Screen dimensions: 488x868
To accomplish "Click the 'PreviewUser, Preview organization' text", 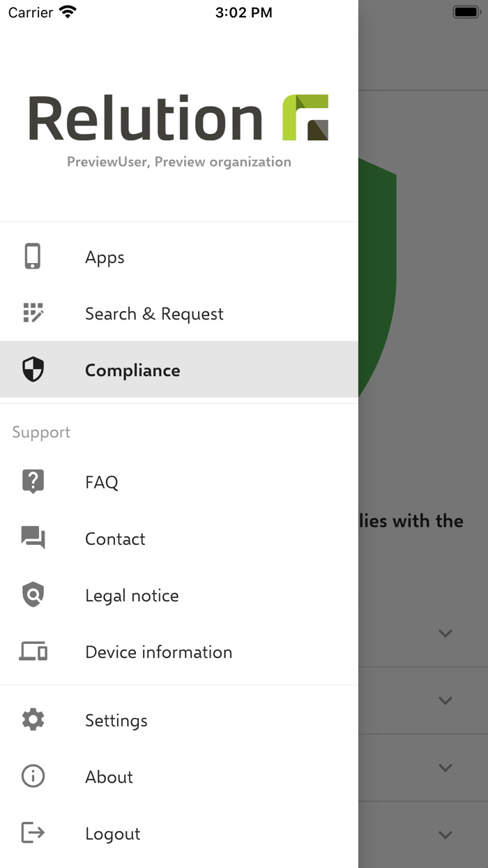I will (x=179, y=162).
